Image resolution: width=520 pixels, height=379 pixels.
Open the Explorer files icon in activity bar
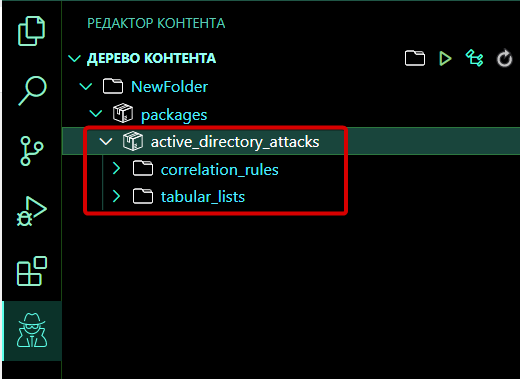[31, 31]
